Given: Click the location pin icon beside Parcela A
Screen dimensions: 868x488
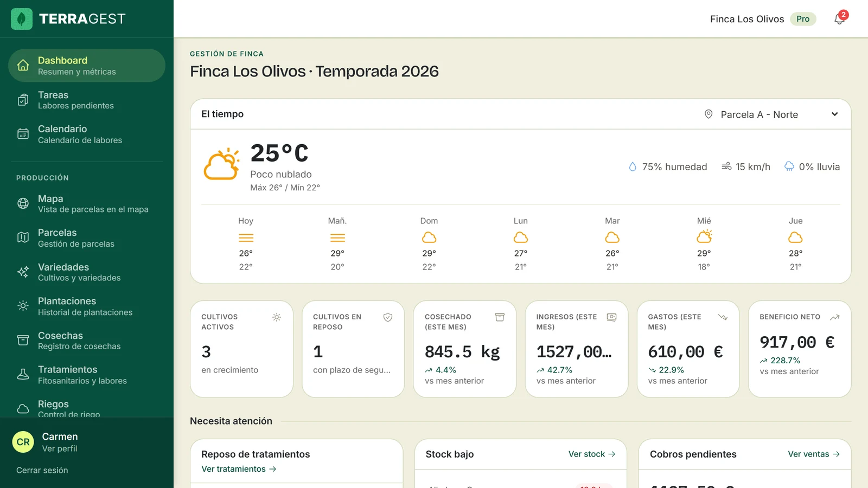Looking at the screenshot, I should tap(709, 114).
